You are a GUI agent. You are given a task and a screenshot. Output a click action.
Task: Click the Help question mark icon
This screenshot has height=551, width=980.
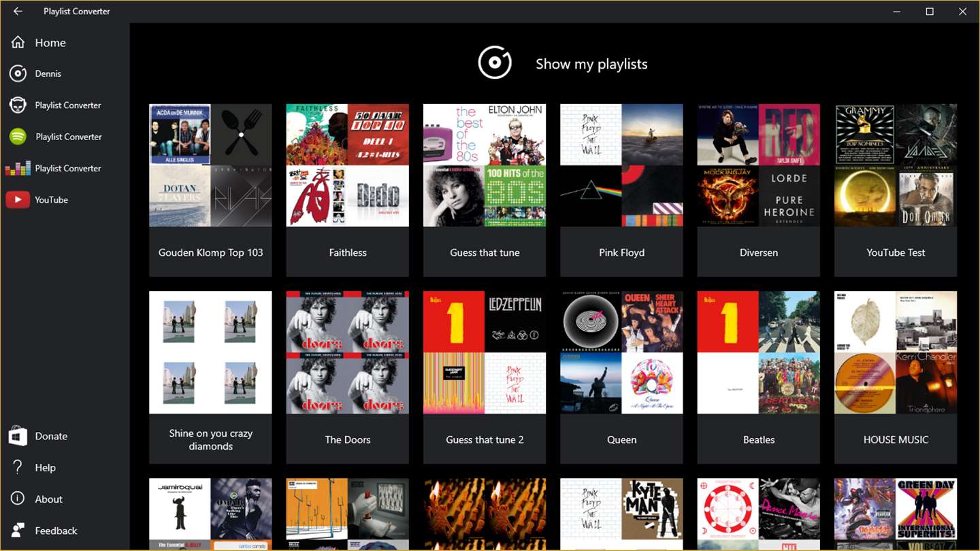[18, 467]
